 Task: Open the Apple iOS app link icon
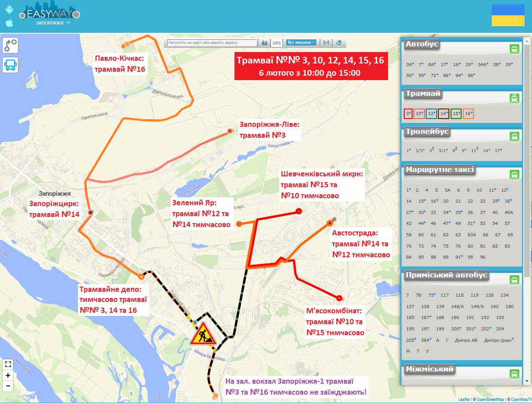[x=10, y=23]
